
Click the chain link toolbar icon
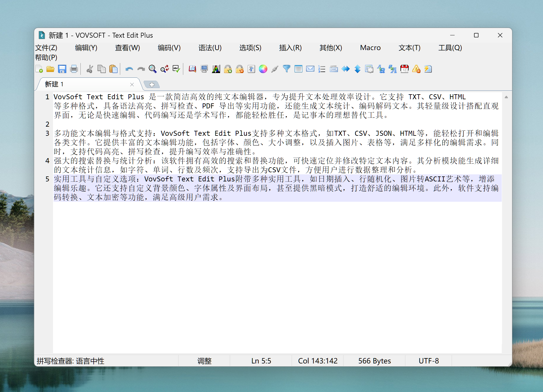coord(275,69)
